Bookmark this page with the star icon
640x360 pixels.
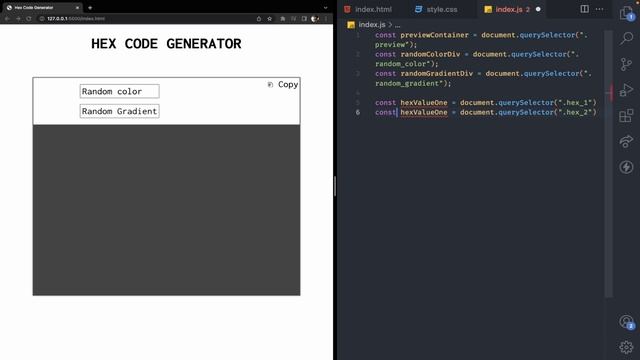tap(269, 18)
